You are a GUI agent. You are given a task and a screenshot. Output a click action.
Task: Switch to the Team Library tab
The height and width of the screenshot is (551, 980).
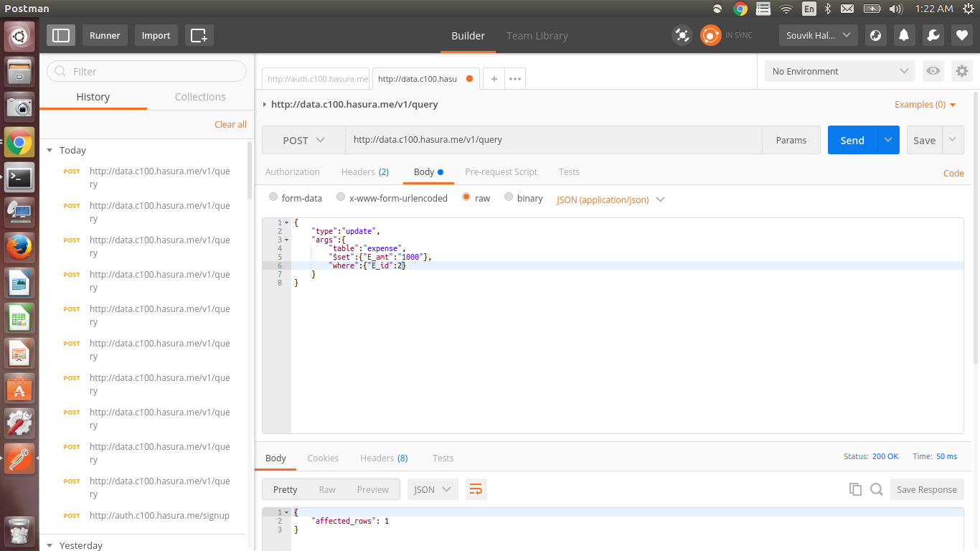coord(537,35)
